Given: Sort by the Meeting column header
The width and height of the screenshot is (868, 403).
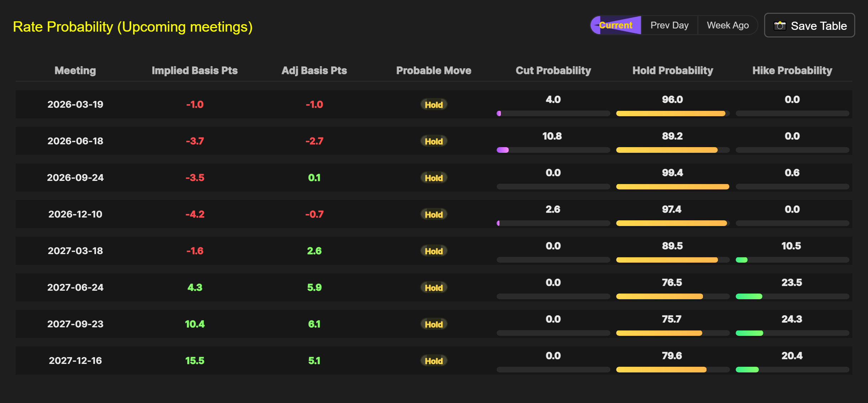Looking at the screenshot, I should (x=75, y=70).
